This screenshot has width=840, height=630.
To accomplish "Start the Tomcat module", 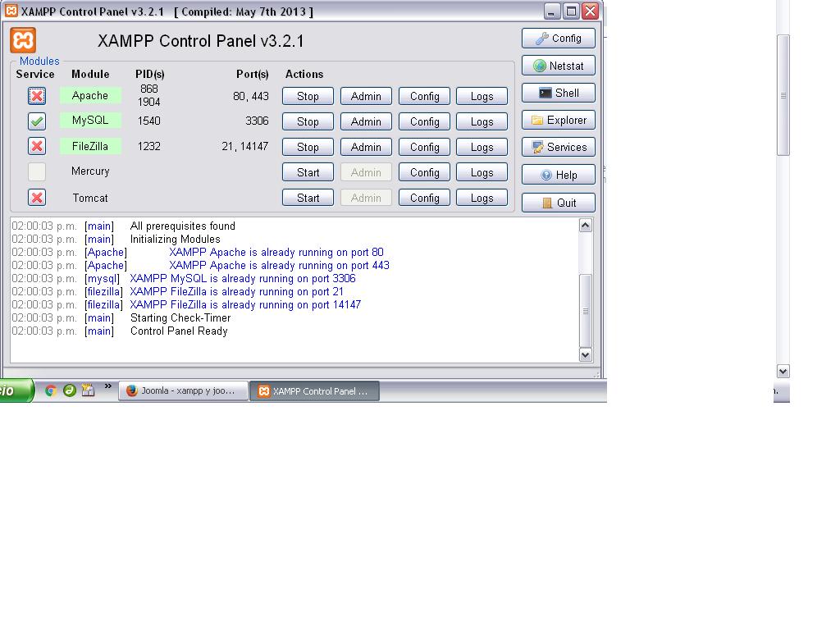I will [x=308, y=198].
